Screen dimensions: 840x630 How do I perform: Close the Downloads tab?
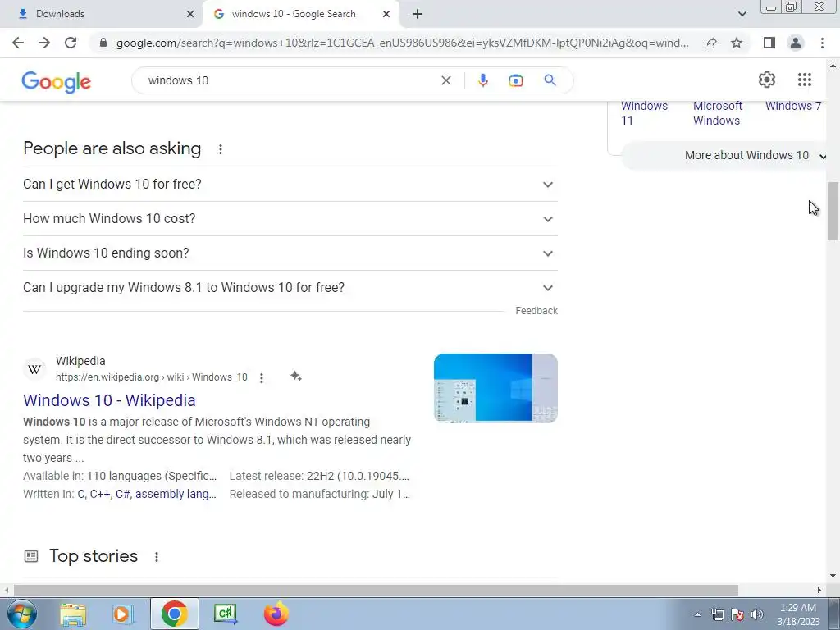(189, 14)
